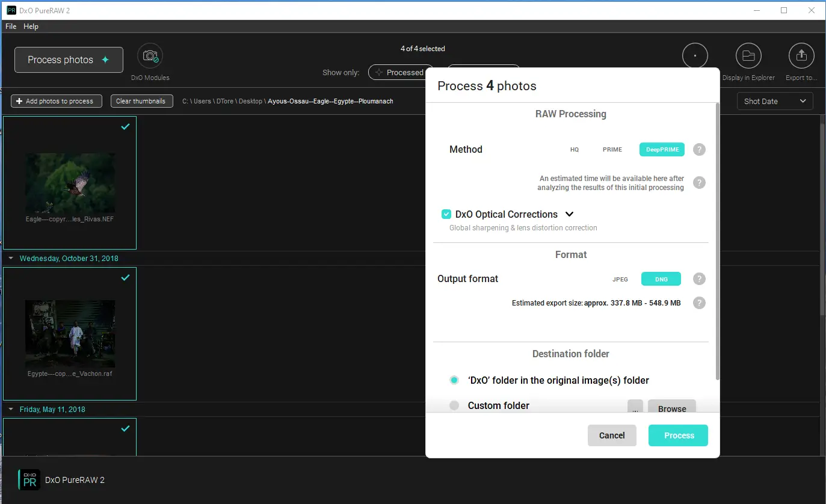Screen dimensions: 826x504
Task: Click the Desktop segment in the folder path
Action: click(250, 101)
